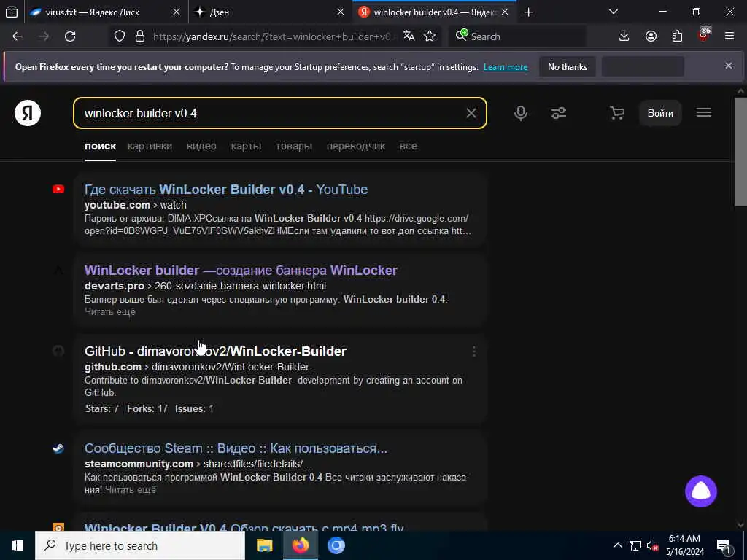747x560 pixels.
Task: Reload the page with the refresh icon
Action: coord(70,36)
